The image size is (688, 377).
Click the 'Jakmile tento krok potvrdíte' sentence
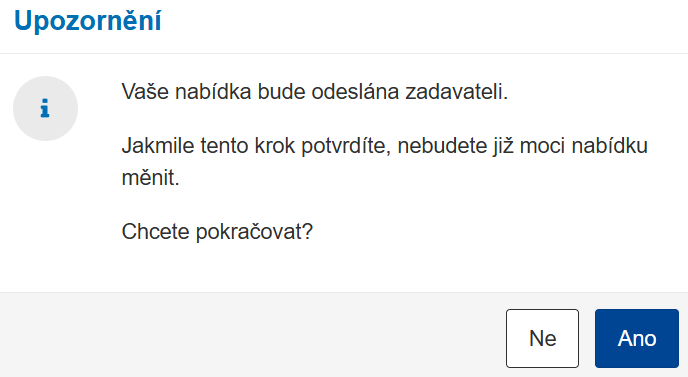coord(384,162)
